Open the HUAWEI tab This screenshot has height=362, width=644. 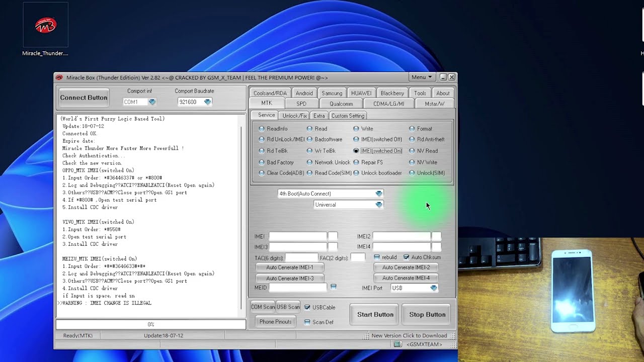[361, 93]
